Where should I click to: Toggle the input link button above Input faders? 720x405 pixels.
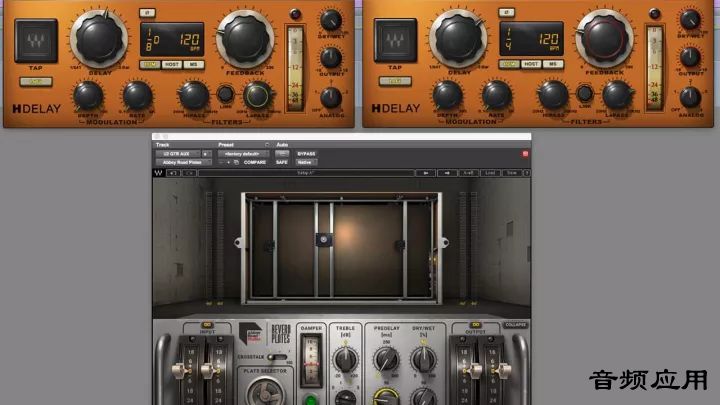[x=207, y=325]
